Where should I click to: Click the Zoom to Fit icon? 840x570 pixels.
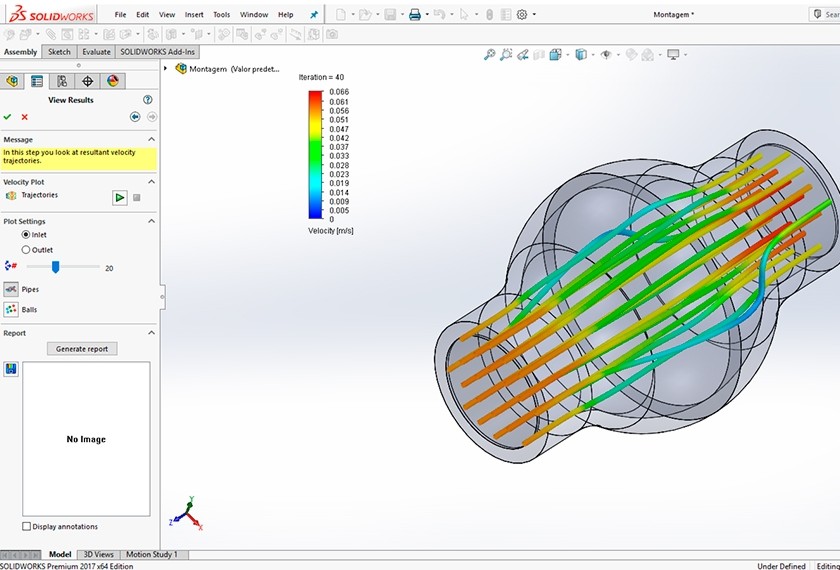coord(489,55)
